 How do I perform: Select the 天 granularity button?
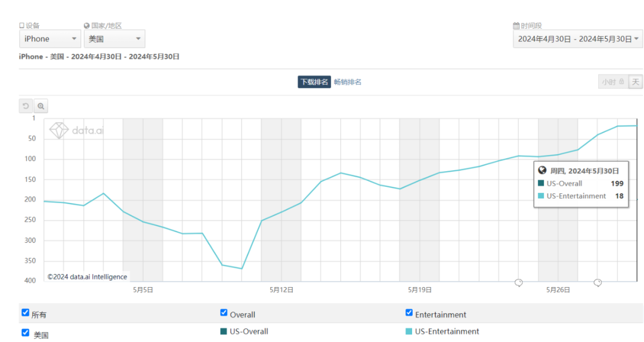click(x=636, y=82)
